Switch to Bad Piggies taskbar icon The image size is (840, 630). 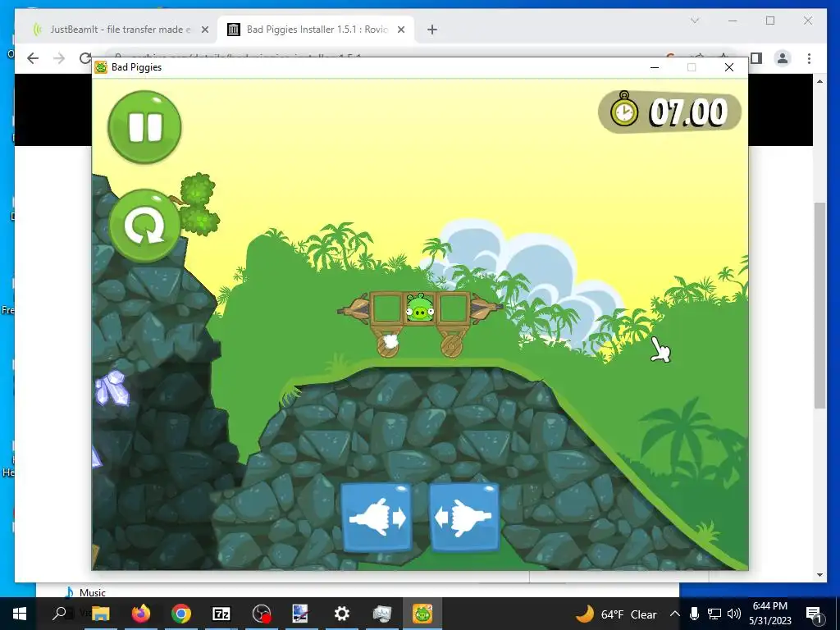(x=422, y=614)
